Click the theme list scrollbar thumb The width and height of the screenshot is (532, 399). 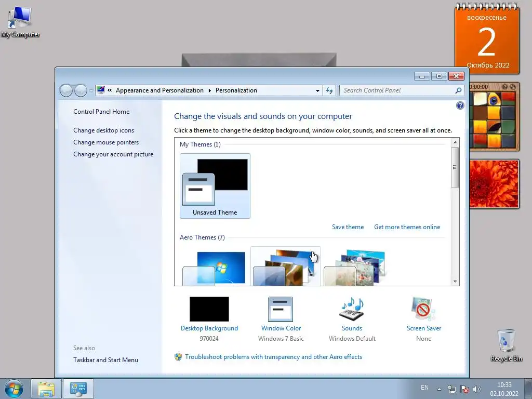(x=455, y=168)
